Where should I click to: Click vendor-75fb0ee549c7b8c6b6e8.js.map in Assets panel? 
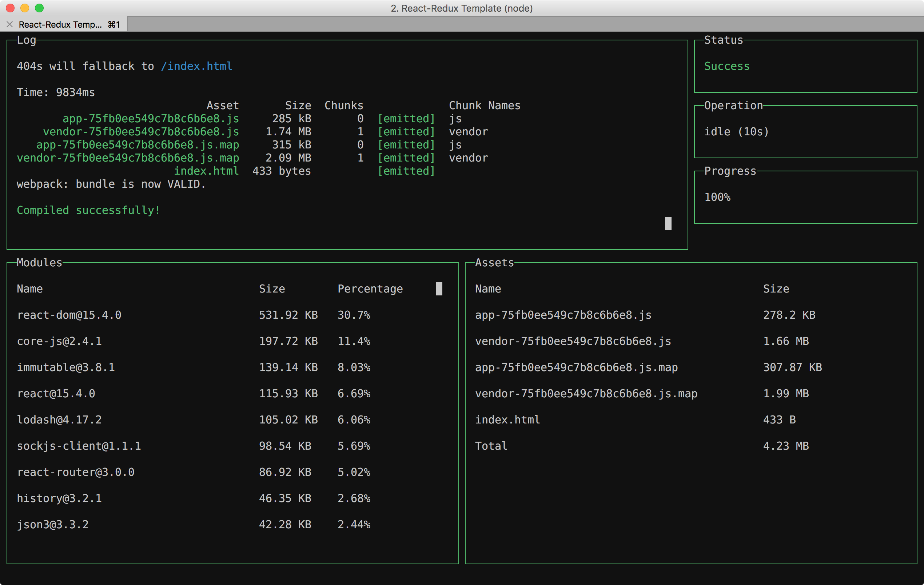coord(586,393)
